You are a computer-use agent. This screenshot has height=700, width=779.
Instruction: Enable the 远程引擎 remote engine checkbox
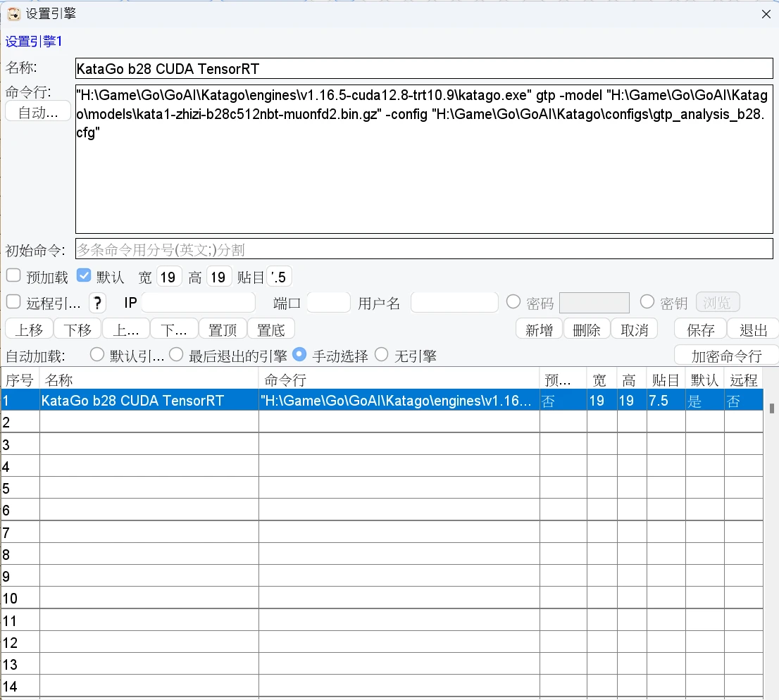pos(13,301)
